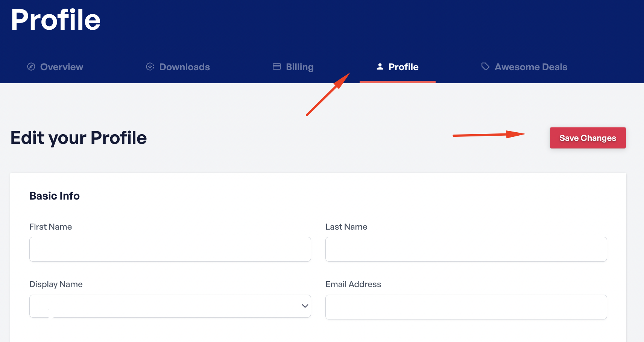Viewport: 644px width, 342px height.
Task: Click into the Last Name field
Action: point(466,249)
